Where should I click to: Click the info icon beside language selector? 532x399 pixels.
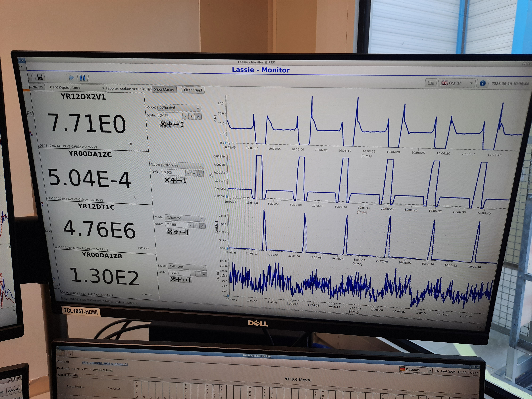coord(482,83)
